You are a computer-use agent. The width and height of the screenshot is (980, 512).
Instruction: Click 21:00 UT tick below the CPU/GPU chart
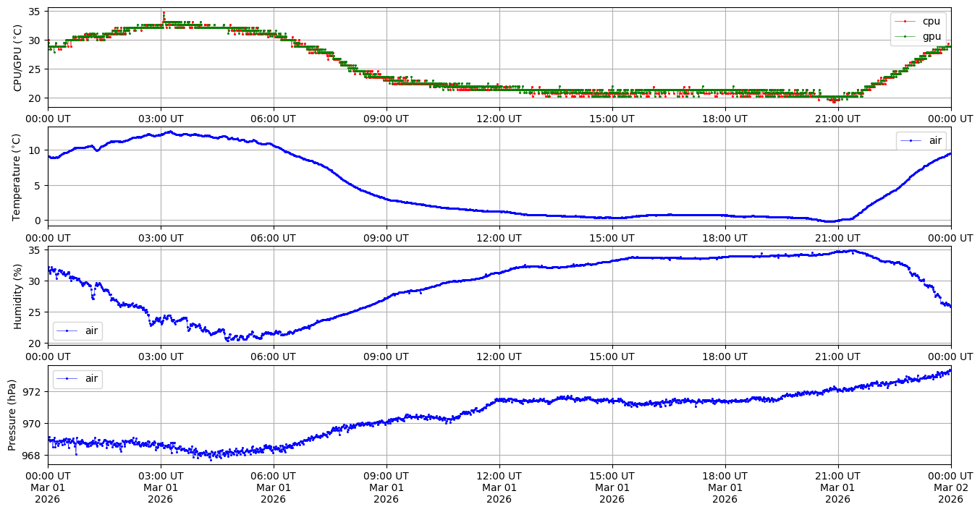coord(837,119)
